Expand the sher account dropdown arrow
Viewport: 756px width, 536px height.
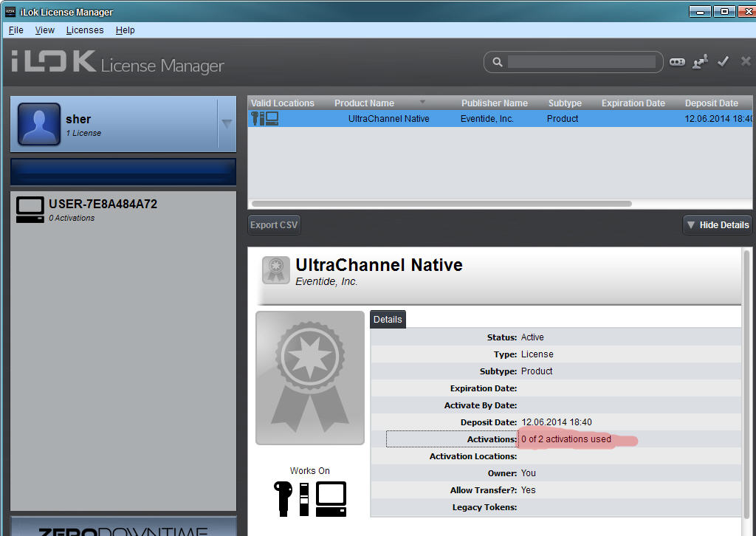(x=227, y=124)
